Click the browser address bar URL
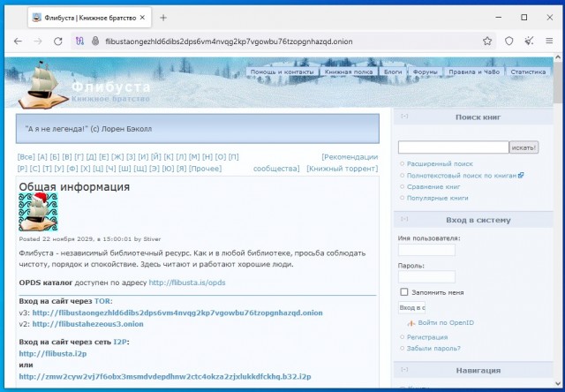 click(229, 41)
